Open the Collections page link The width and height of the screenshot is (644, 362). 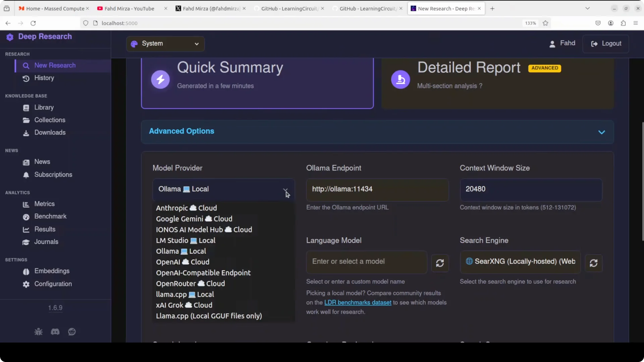click(x=50, y=120)
